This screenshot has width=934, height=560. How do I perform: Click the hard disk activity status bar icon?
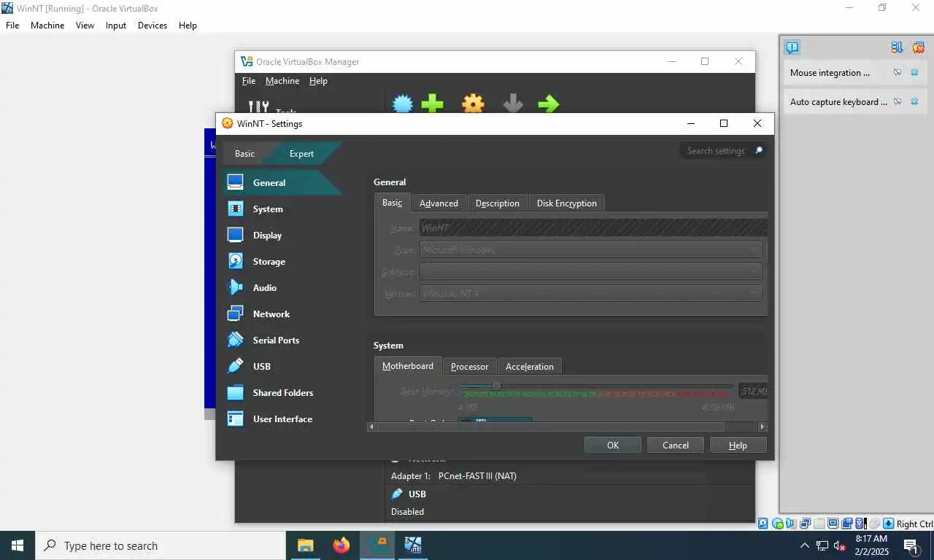pos(763,524)
